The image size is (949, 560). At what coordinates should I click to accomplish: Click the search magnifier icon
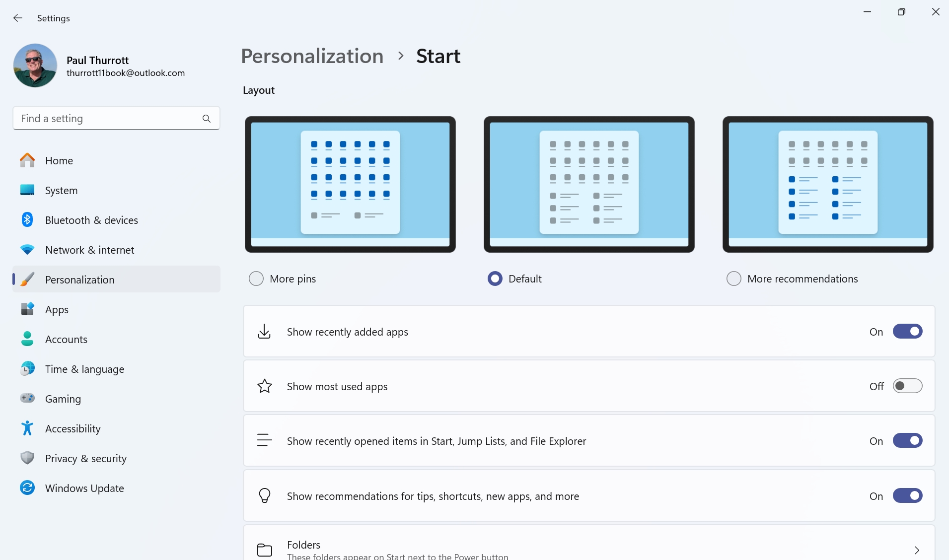pos(207,119)
